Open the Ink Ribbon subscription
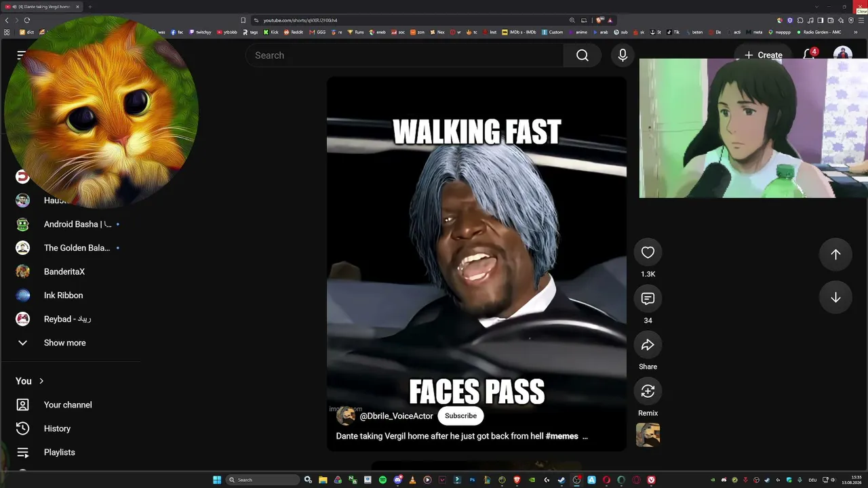 (x=63, y=296)
